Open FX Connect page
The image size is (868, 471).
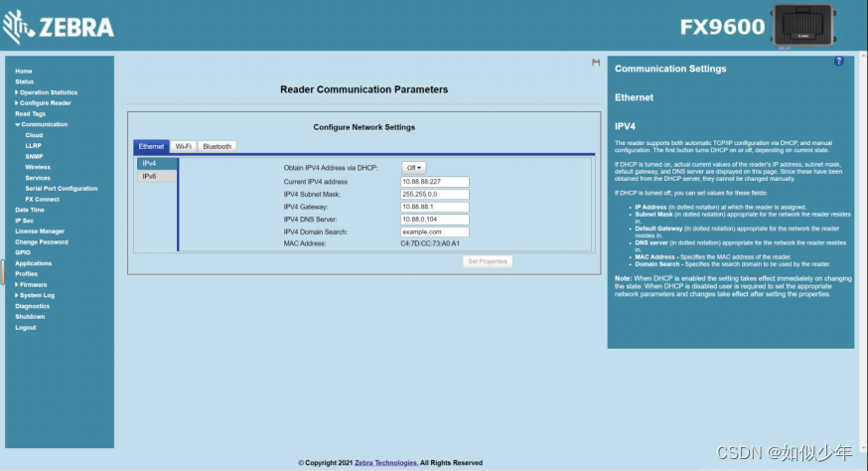tap(42, 199)
